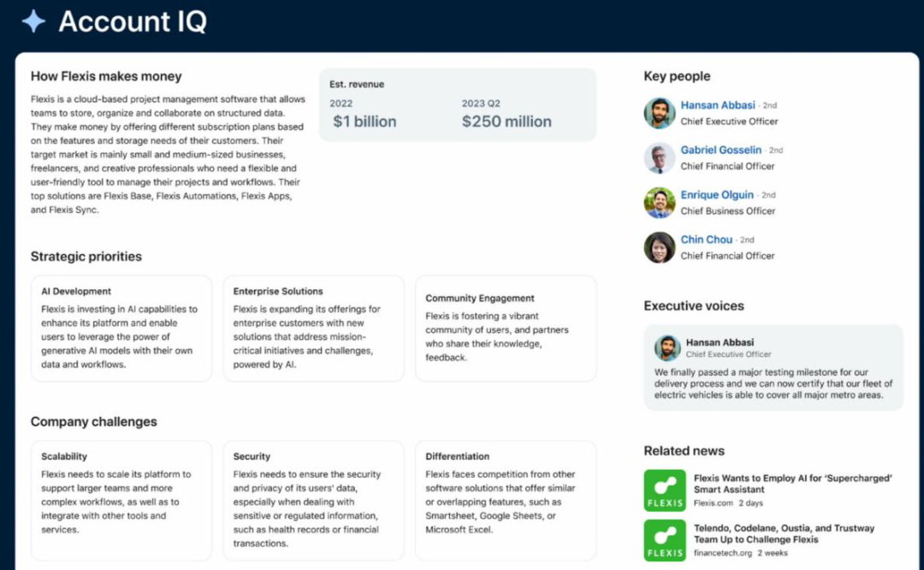Open Flexis logo for the Telendo news item
Viewport: 924px width, 570px height.
[x=665, y=540]
